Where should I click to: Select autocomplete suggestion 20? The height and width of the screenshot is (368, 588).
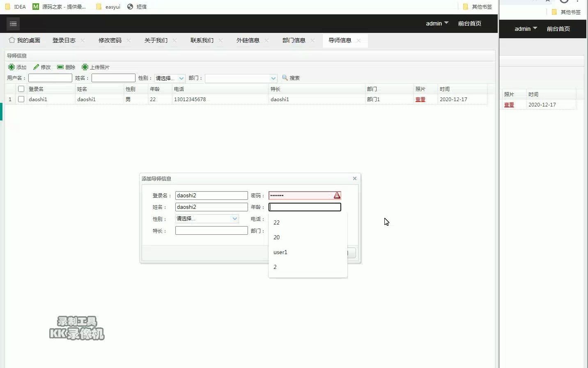point(308,237)
